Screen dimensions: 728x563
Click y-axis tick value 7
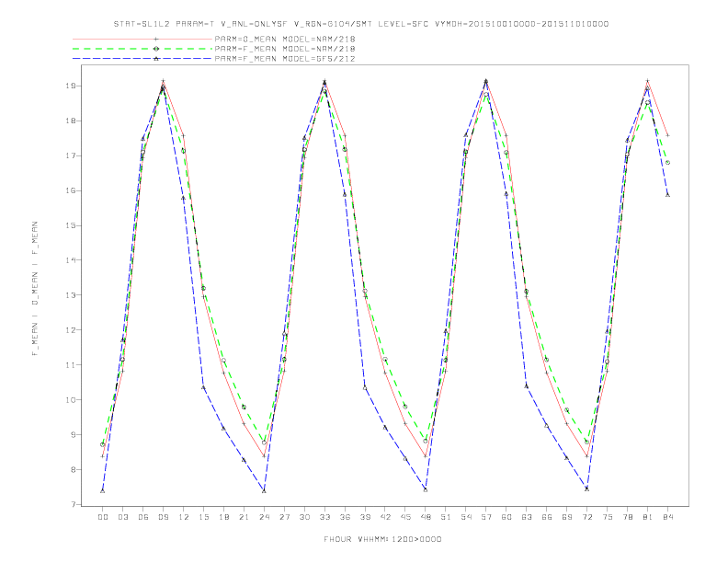click(73, 504)
